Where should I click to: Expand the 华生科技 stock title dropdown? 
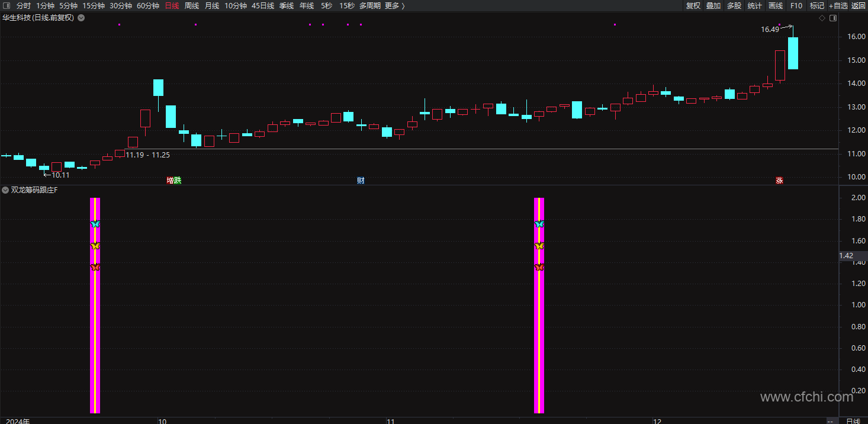click(81, 18)
